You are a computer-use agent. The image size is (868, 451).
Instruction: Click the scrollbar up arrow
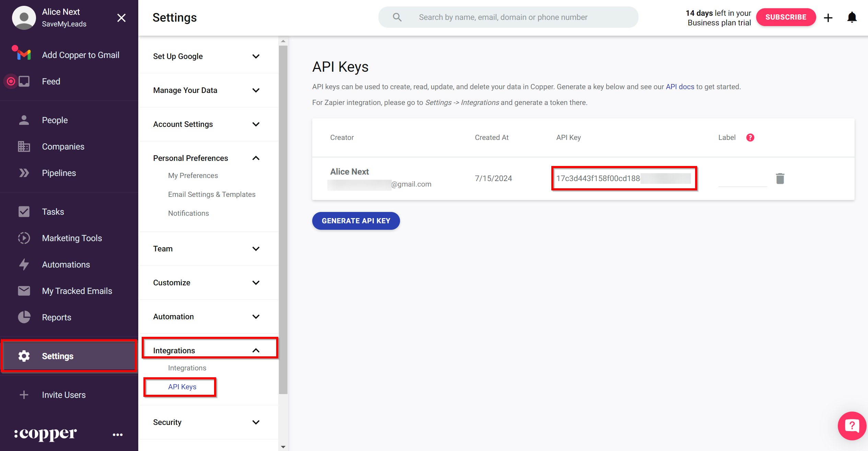[283, 41]
